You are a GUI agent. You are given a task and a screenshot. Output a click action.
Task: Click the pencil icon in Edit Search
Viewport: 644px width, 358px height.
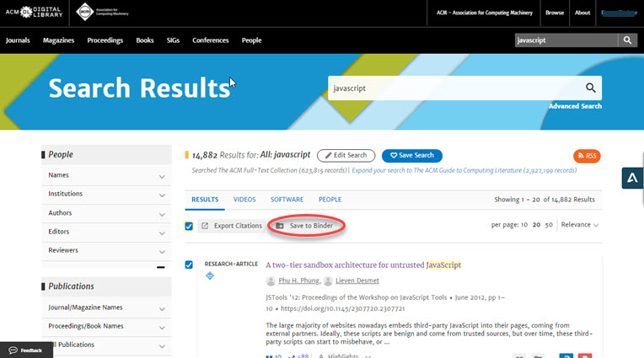[328, 155]
